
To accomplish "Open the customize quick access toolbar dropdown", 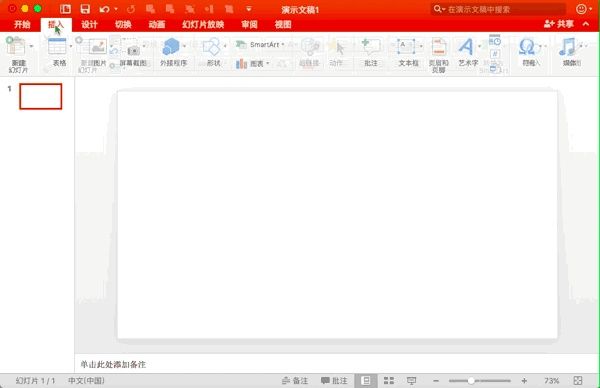I will [249, 9].
